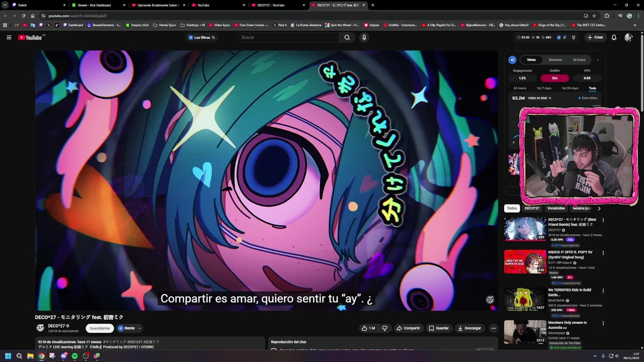
Task: Switch to the Twitch browser tab
Action: coord(38,5)
